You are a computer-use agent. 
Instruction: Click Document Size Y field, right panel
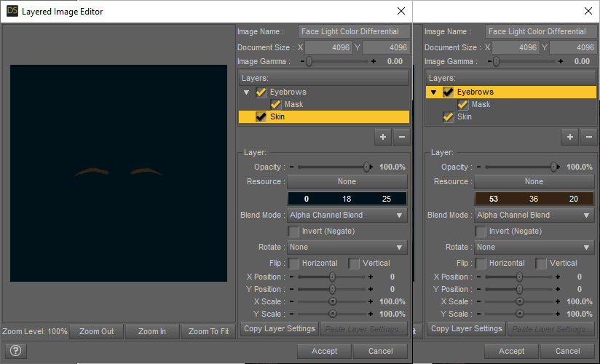573,47
